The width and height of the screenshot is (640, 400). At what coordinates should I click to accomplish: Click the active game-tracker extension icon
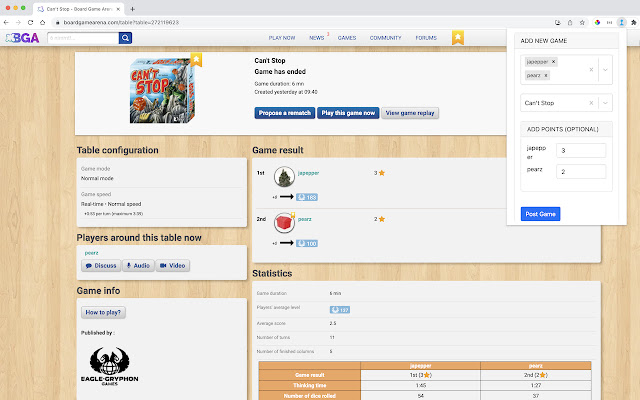pyautogui.click(x=621, y=22)
